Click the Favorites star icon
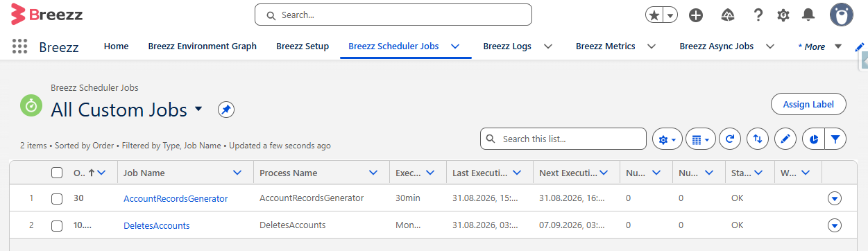 click(654, 15)
